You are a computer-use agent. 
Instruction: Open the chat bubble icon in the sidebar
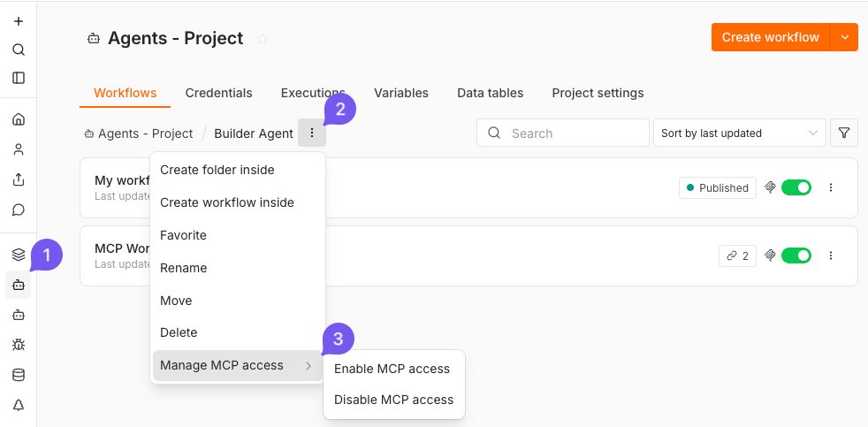(x=19, y=210)
